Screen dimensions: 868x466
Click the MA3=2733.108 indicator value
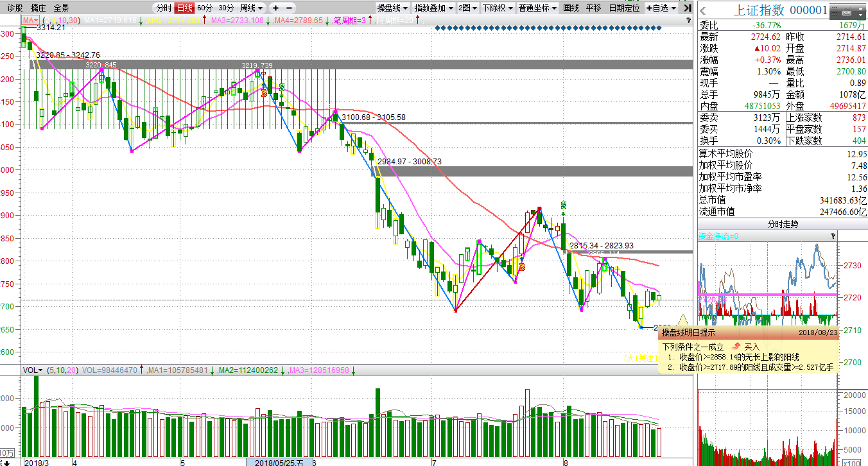[238, 21]
